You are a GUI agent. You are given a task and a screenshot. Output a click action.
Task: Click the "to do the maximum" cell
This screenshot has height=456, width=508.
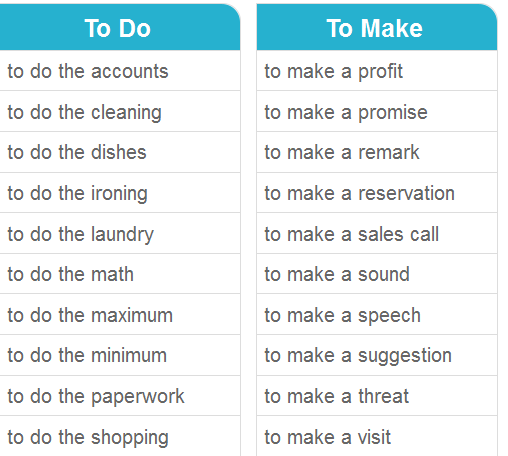[120, 314]
